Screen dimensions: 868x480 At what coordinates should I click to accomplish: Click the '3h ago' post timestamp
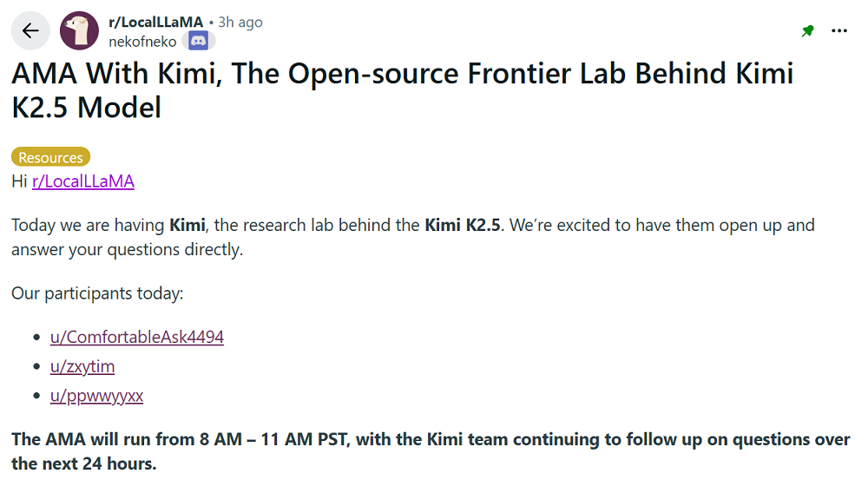pyautogui.click(x=240, y=23)
